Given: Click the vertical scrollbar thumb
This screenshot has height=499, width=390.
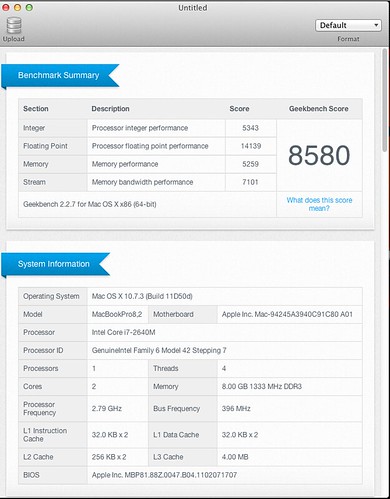Looking at the screenshot, I should 385,100.
